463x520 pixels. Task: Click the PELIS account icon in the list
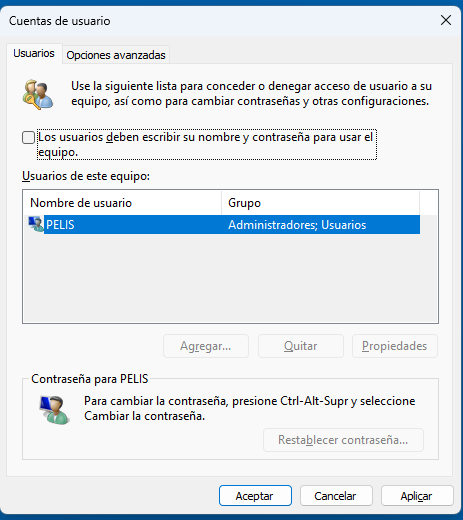[x=36, y=224]
